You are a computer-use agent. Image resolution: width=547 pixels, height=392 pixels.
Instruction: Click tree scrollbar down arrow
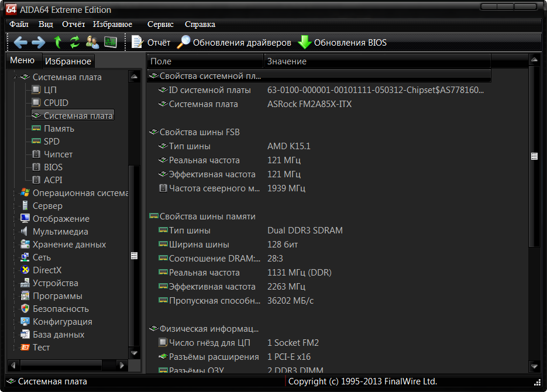pyautogui.click(x=135, y=353)
